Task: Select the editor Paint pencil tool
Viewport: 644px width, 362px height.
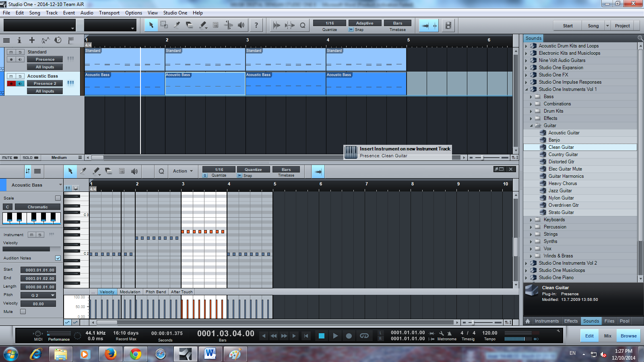Action: click(x=96, y=171)
